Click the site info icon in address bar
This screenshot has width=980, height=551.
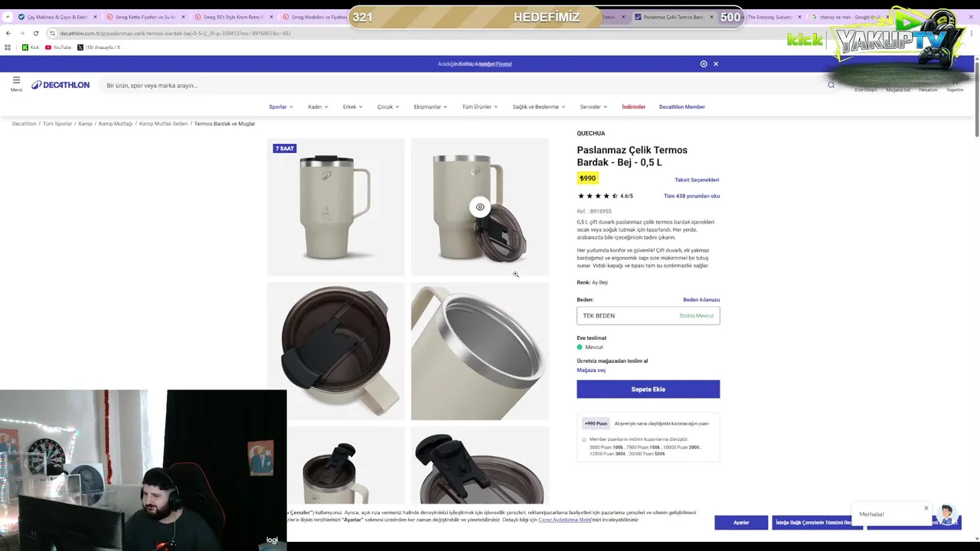pos(52,33)
